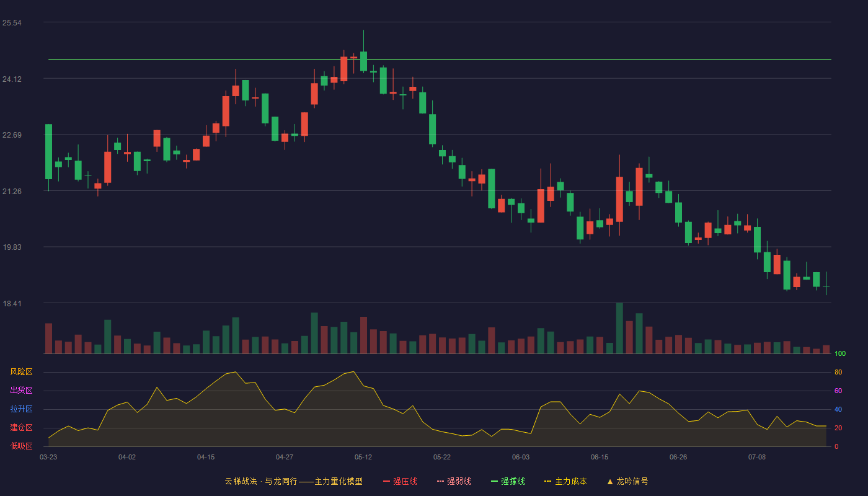Click the white horizontal main-force model line
868x496 pixels.
[x=440, y=60]
